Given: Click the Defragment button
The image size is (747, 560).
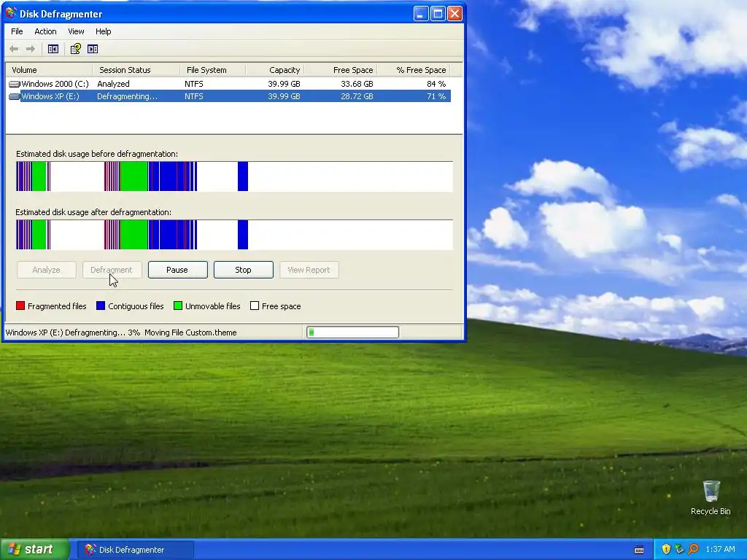Looking at the screenshot, I should tap(112, 270).
